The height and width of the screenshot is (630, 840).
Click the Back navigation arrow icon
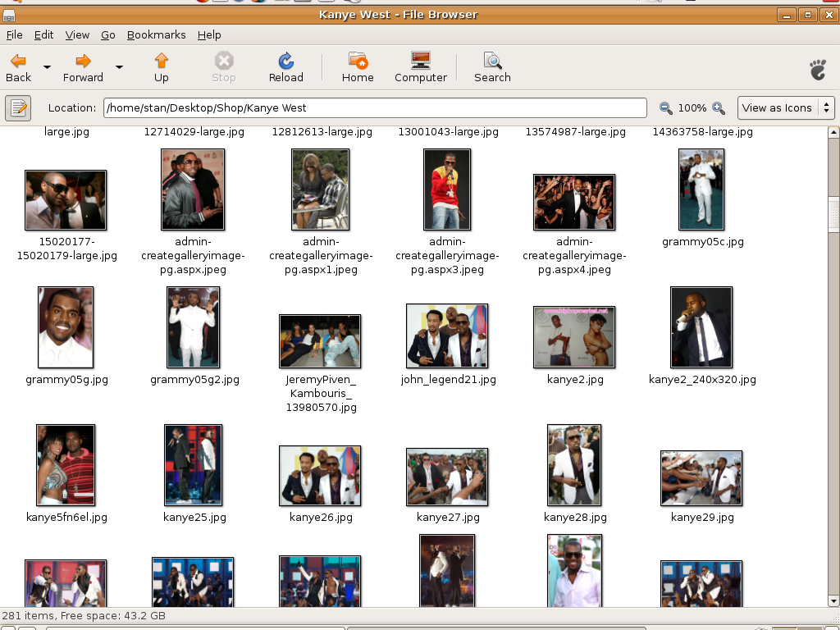(18, 61)
